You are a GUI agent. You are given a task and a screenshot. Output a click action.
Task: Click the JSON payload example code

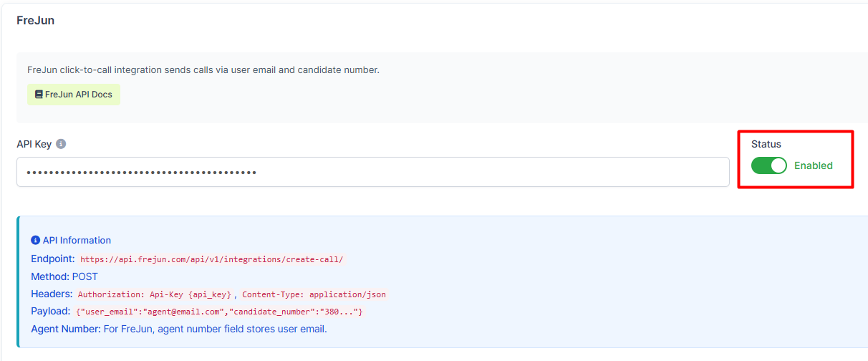click(x=219, y=312)
